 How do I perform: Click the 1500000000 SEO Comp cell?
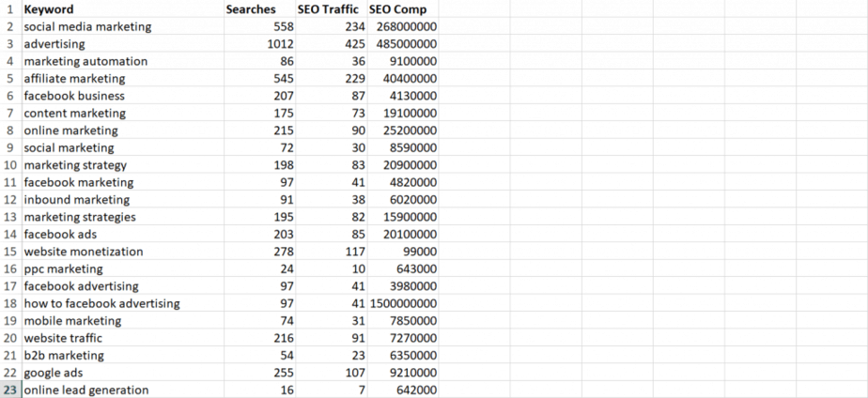402,303
